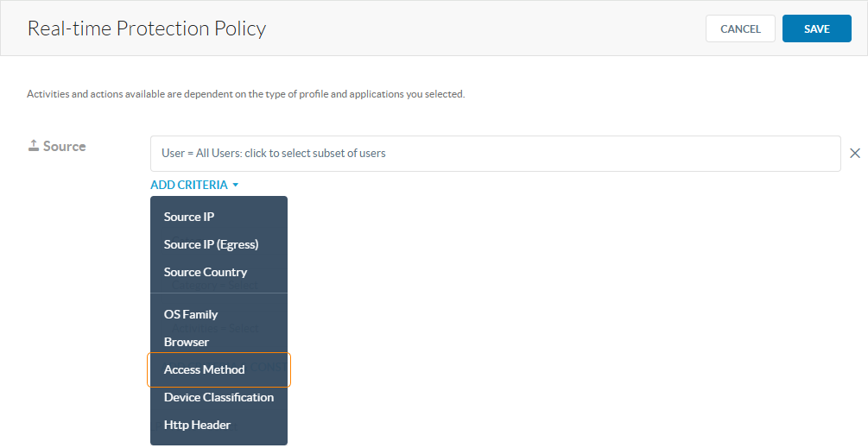The height and width of the screenshot is (448, 868).
Task: Pick Source Country criteria
Action: pyautogui.click(x=206, y=272)
